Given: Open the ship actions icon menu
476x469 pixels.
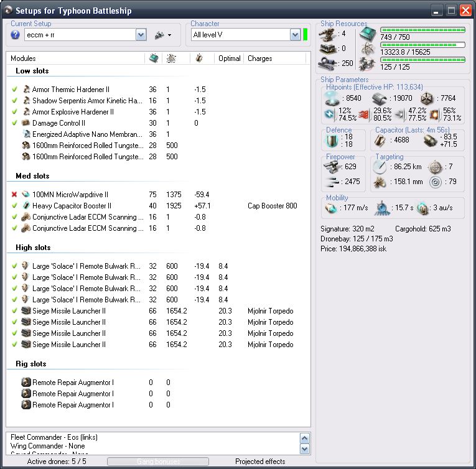Looking at the screenshot, I should coord(163,35).
